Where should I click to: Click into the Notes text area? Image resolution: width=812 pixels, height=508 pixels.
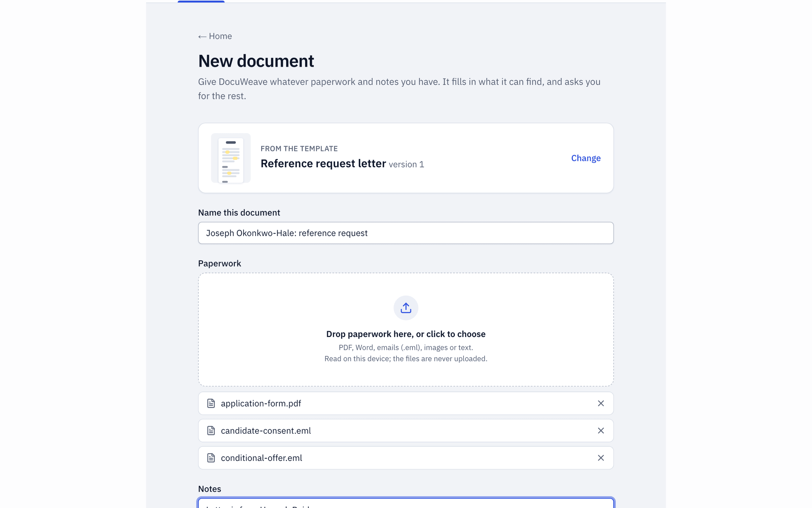[406, 503]
